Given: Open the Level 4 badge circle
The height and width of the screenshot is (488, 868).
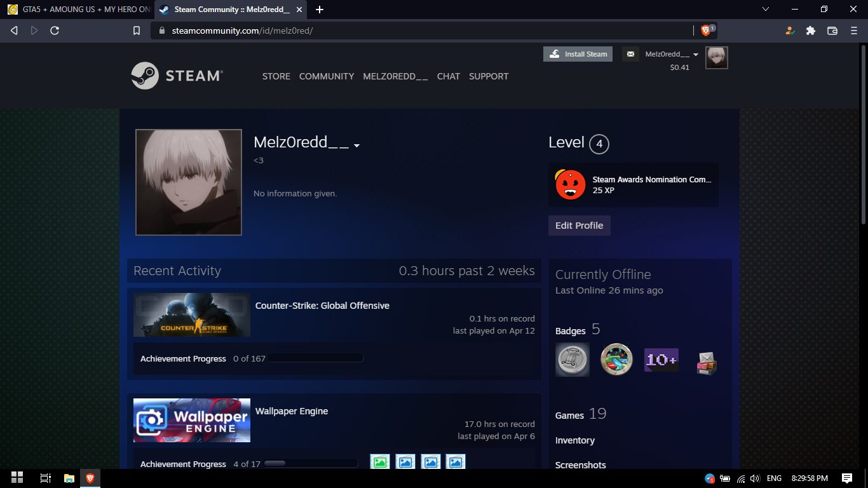Looking at the screenshot, I should coord(599,144).
